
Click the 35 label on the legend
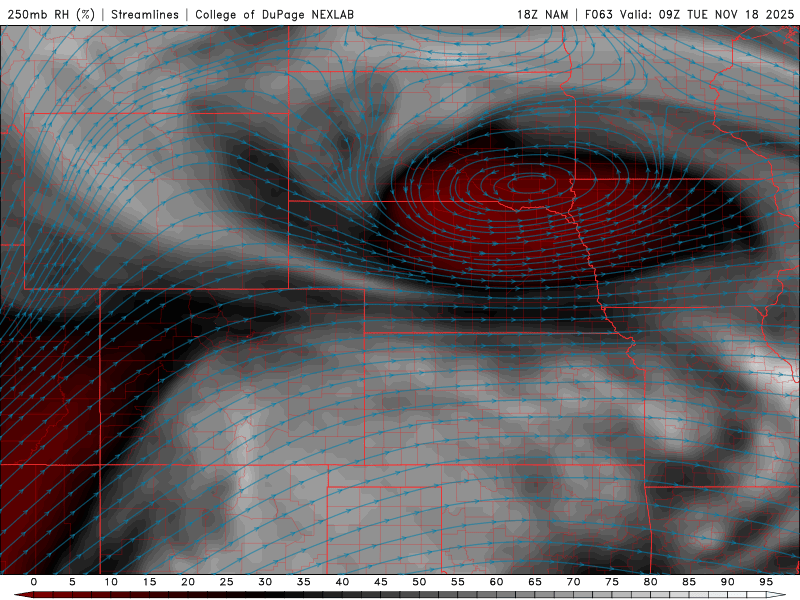pyautogui.click(x=304, y=582)
